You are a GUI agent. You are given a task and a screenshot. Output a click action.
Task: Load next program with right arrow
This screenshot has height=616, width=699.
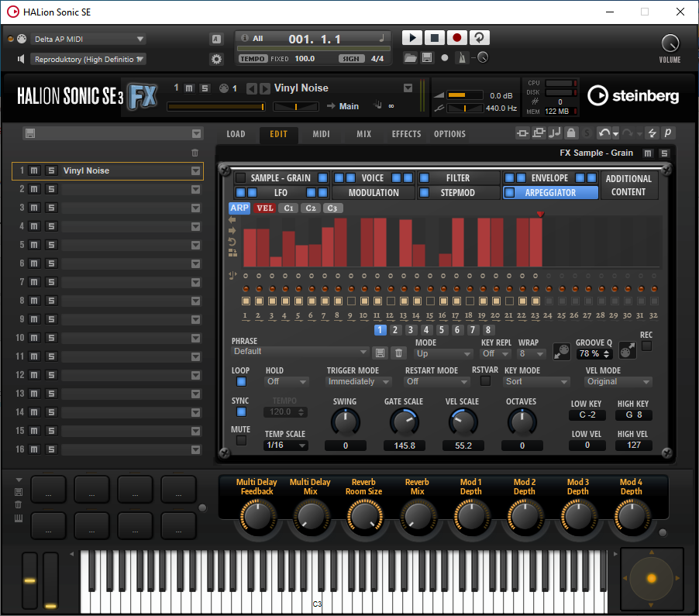265,88
